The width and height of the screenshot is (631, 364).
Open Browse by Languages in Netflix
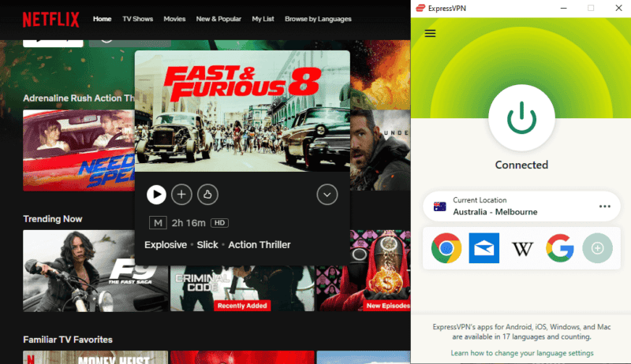(318, 19)
